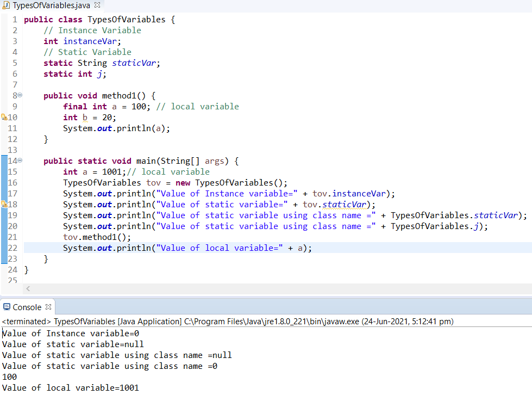Switch to the Console tab

27,307
